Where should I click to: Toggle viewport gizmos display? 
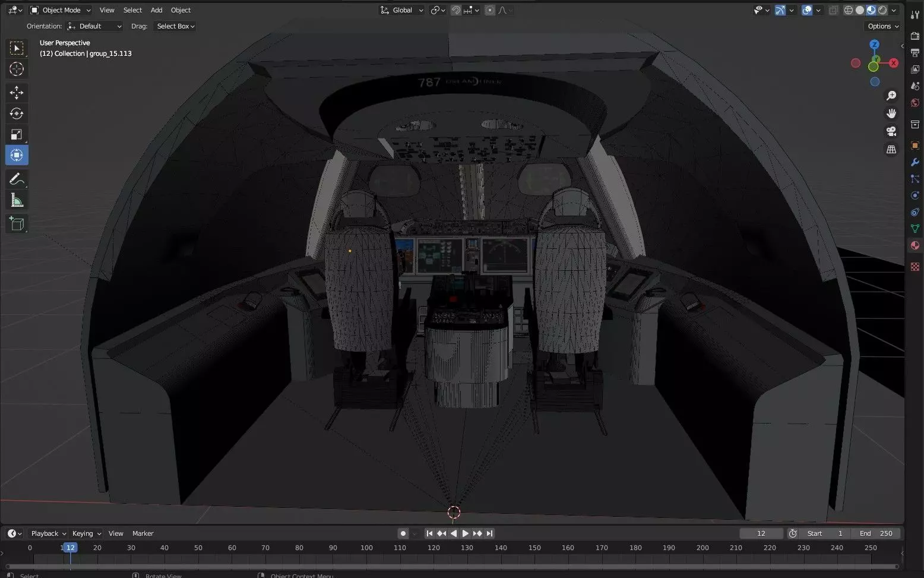pos(780,10)
